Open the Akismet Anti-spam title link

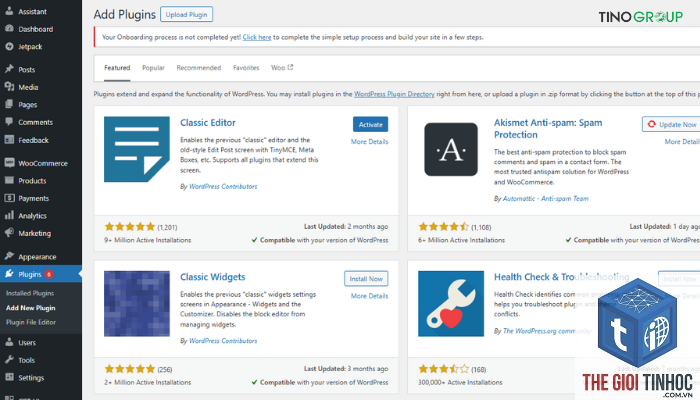point(548,129)
